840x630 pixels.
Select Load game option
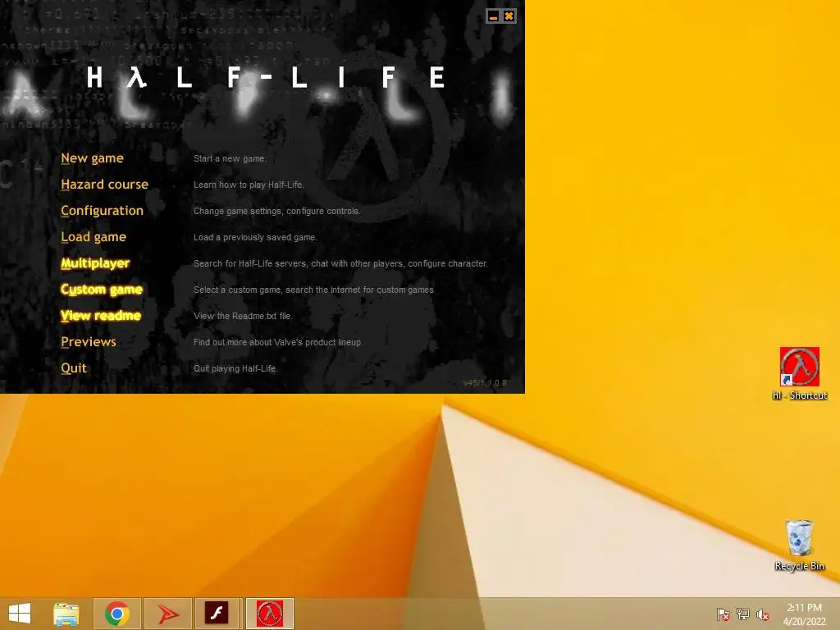pyautogui.click(x=94, y=237)
